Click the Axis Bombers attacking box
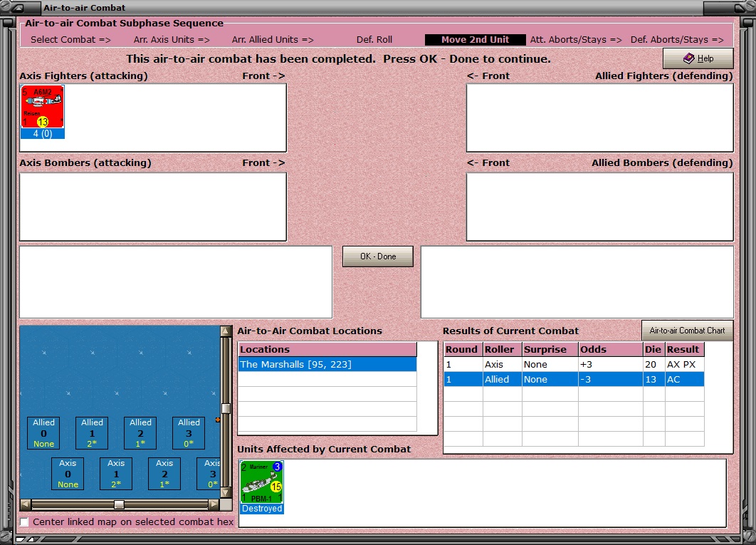The width and height of the screenshot is (756, 545). point(153,207)
